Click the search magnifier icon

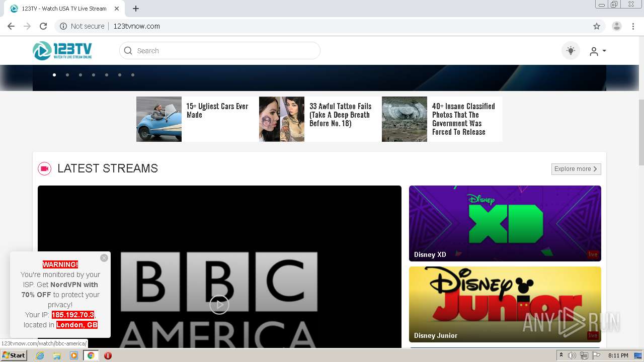tap(128, 51)
